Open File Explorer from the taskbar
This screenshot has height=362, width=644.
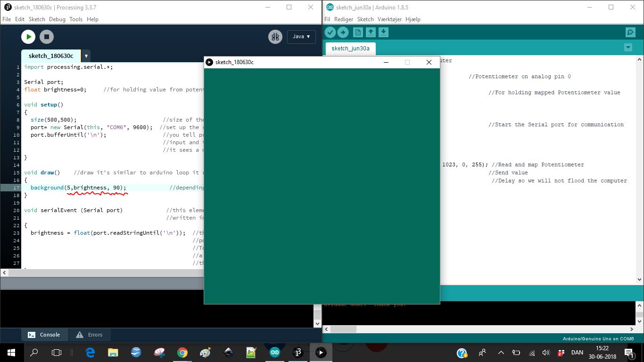click(x=113, y=353)
